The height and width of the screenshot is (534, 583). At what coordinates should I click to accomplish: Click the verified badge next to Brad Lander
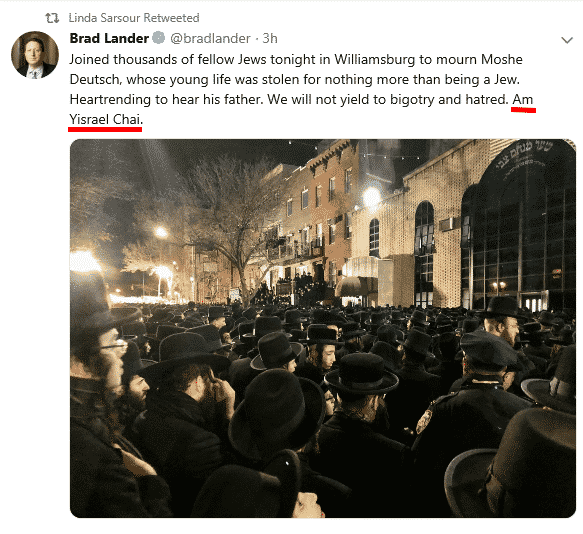point(159,38)
